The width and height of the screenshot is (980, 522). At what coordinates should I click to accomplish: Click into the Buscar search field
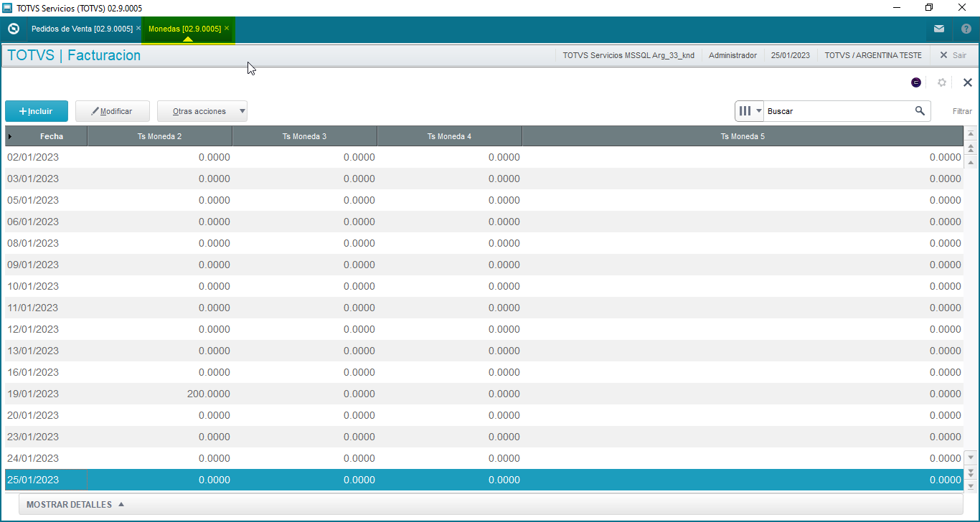837,111
